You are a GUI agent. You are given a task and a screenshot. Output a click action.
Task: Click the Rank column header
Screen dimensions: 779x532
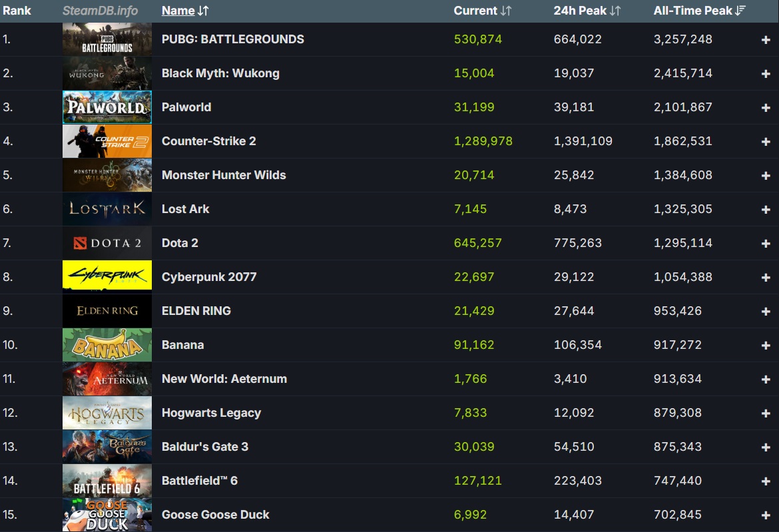click(17, 11)
